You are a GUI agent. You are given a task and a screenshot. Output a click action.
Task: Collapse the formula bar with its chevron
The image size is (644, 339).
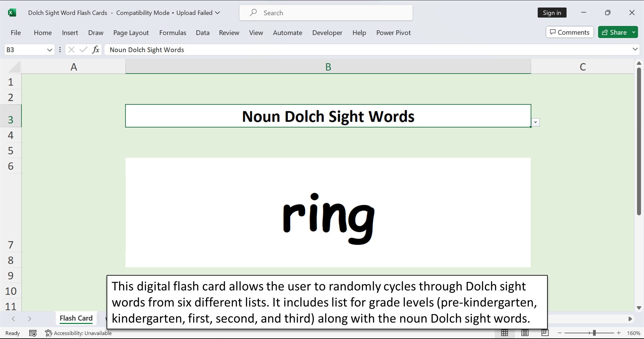tap(635, 50)
